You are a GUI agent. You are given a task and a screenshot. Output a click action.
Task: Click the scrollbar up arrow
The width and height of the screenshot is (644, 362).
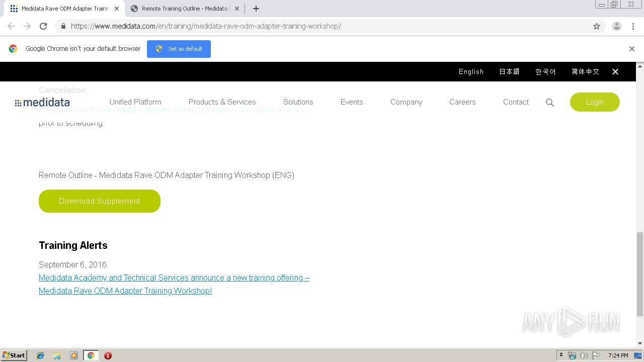click(x=640, y=66)
